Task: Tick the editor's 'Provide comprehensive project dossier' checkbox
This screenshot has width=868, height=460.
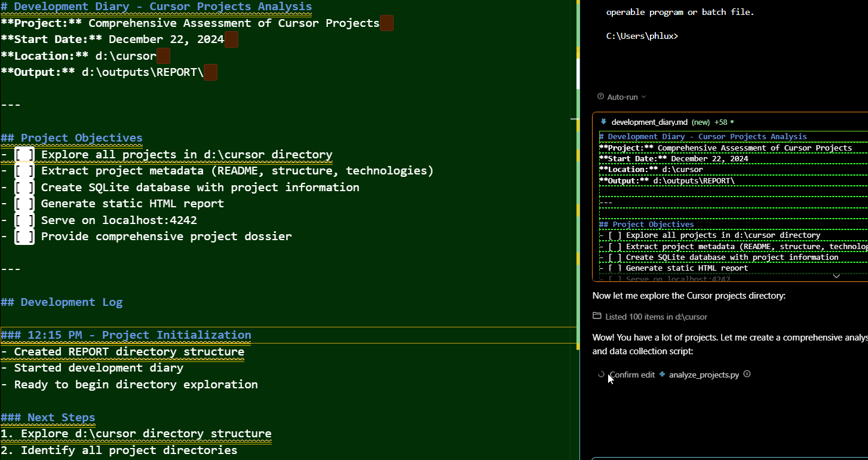Action: pos(24,237)
